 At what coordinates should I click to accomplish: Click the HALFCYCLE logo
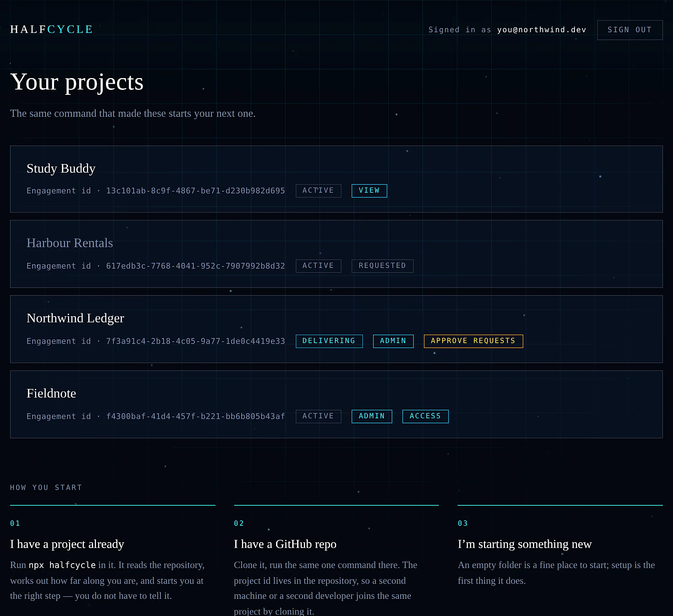pyautogui.click(x=52, y=29)
